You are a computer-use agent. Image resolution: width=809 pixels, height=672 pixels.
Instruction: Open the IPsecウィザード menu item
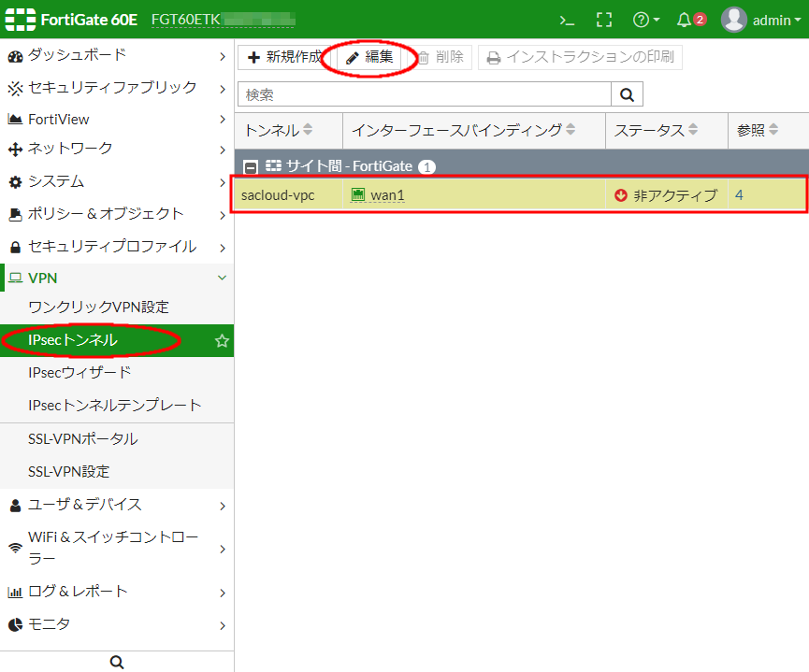coord(79,373)
